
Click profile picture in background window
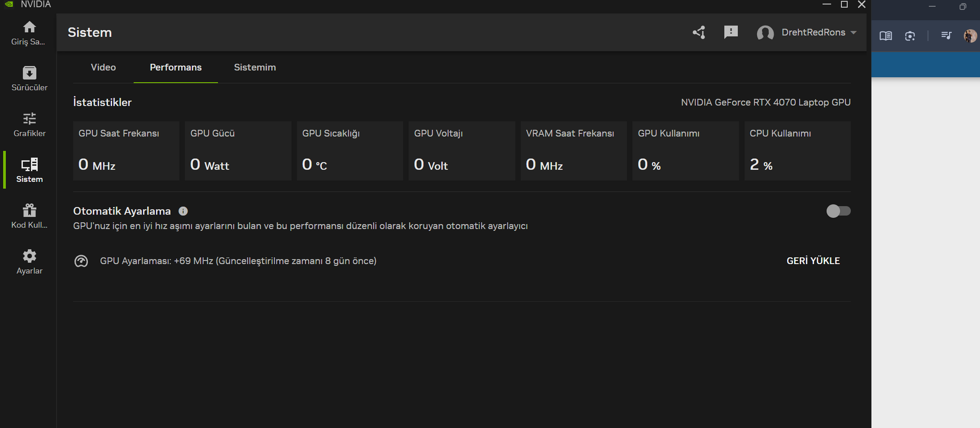[x=970, y=36]
